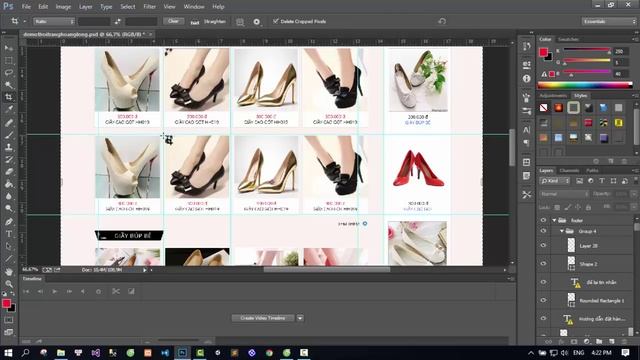Open the Essentials workspace dropdown
Image resolution: width=640 pixels, height=360 pixels.
609,21
